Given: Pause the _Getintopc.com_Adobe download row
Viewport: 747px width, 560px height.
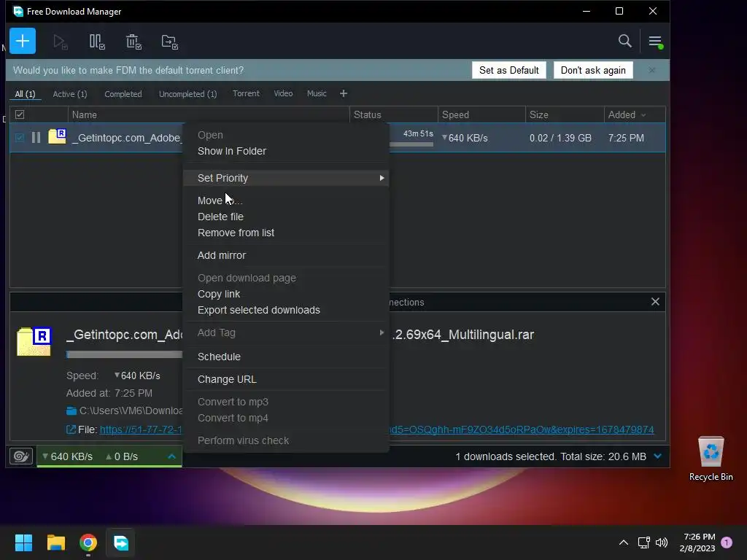Looking at the screenshot, I should click(36, 138).
